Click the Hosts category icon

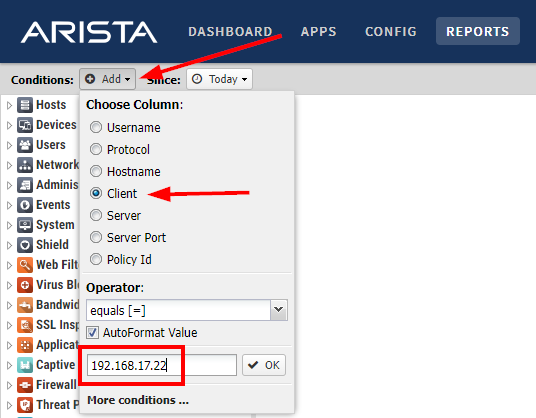25,105
